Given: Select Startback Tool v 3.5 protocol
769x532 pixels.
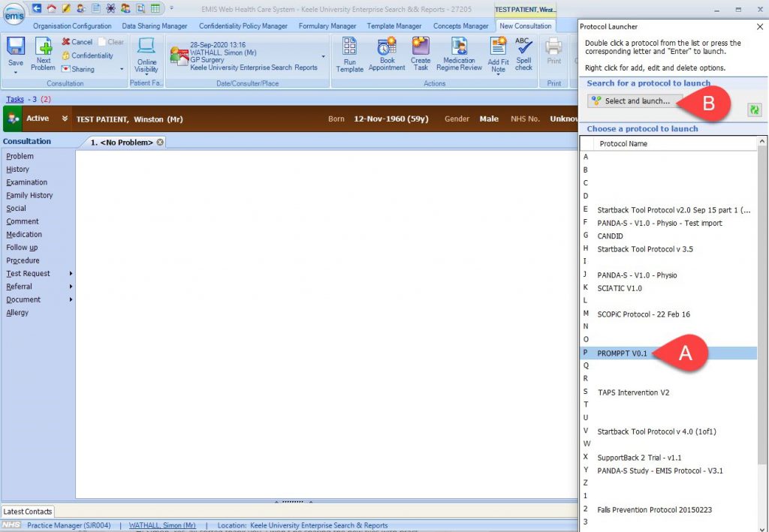Looking at the screenshot, I should tap(668, 249).
